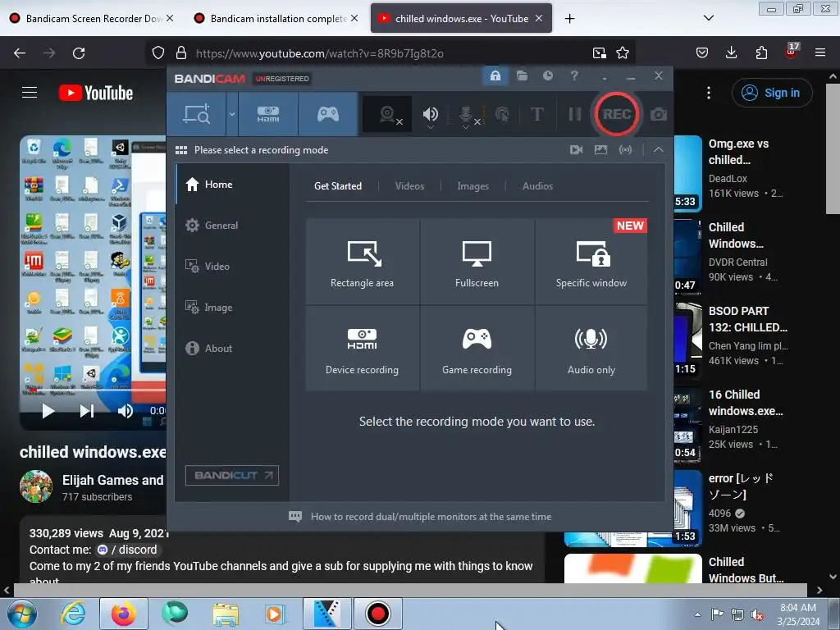
Task: Choose Game recording mode tile
Action: click(x=477, y=348)
